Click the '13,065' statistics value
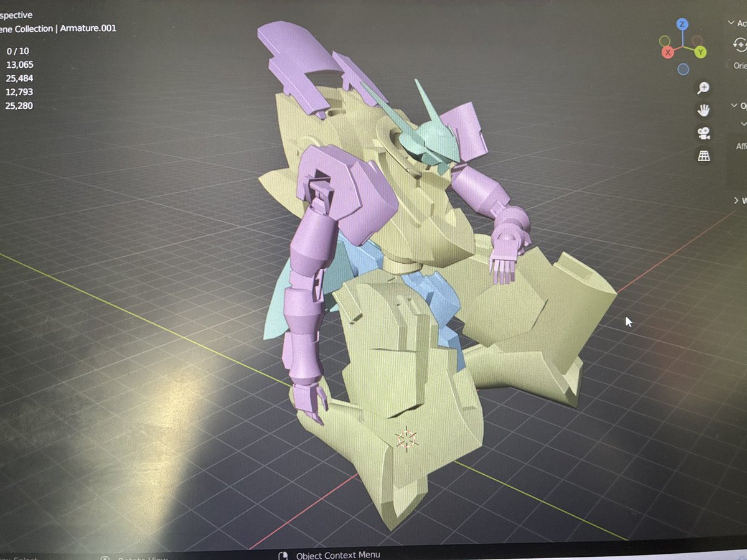 point(19,65)
